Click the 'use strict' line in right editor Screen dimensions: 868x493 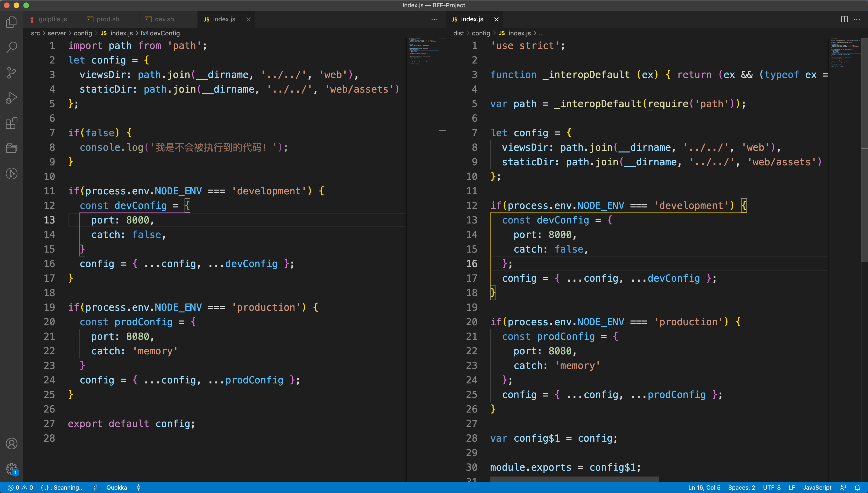(528, 46)
